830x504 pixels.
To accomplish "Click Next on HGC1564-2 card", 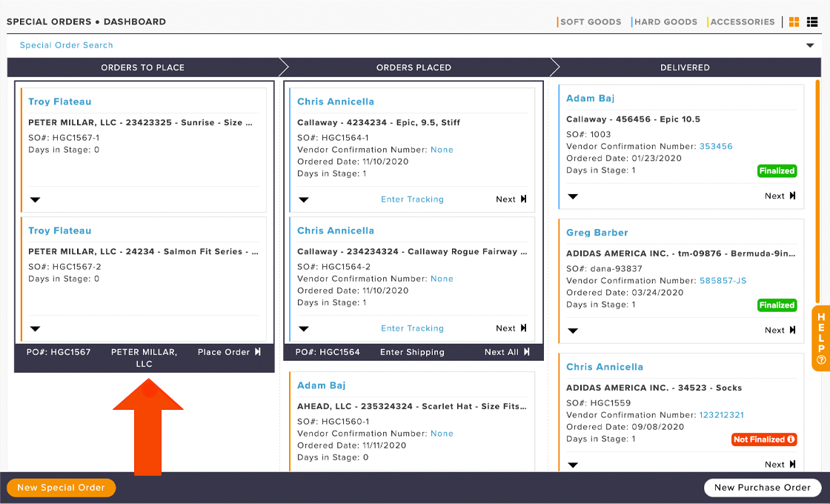I will pyautogui.click(x=511, y=329).
